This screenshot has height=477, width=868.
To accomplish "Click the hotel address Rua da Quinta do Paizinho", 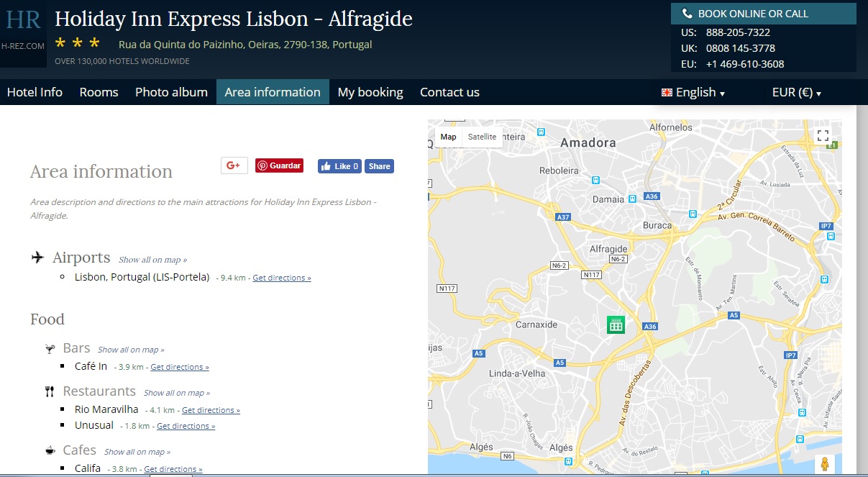I will (x=245, y=45).
